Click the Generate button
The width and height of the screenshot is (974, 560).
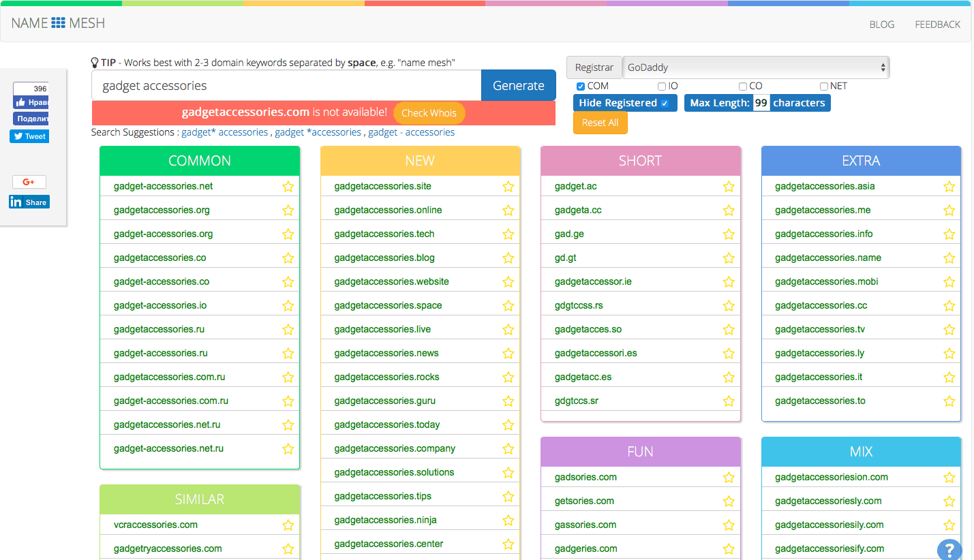coord(518,85)
